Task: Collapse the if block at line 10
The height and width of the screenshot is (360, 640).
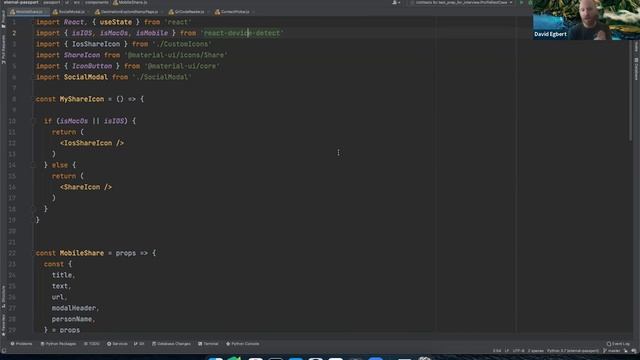Action: click(x=33, y=121)
